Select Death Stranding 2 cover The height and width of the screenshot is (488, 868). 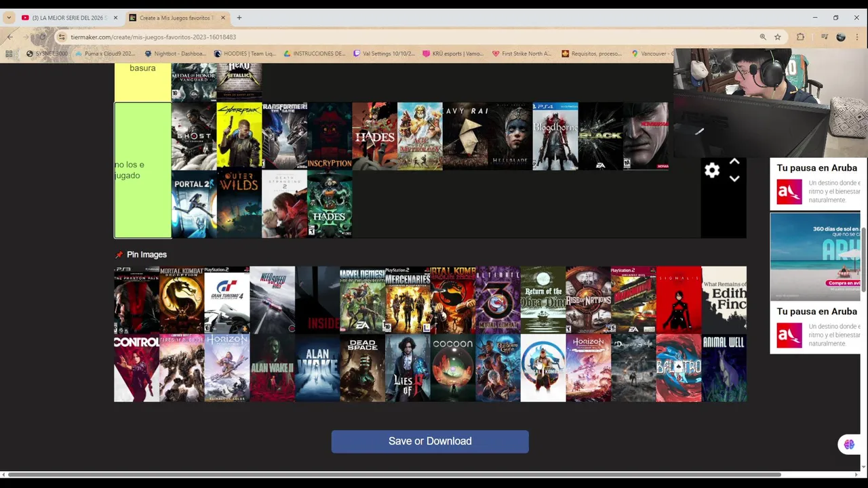point(284,204)
